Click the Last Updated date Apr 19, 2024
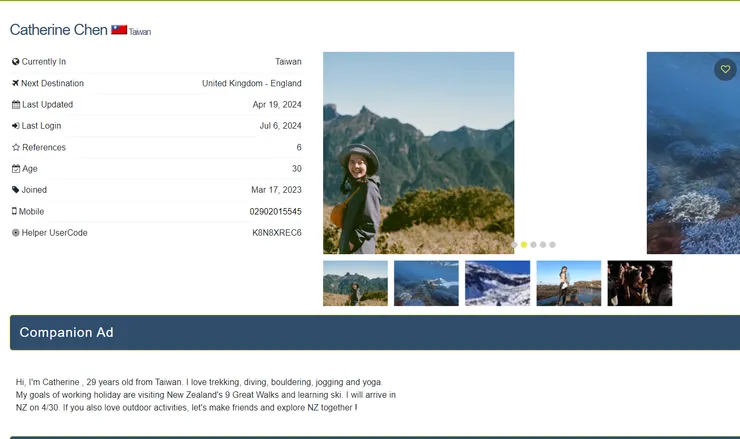Screen dimensions: 740x439 (x=277, y=104)
